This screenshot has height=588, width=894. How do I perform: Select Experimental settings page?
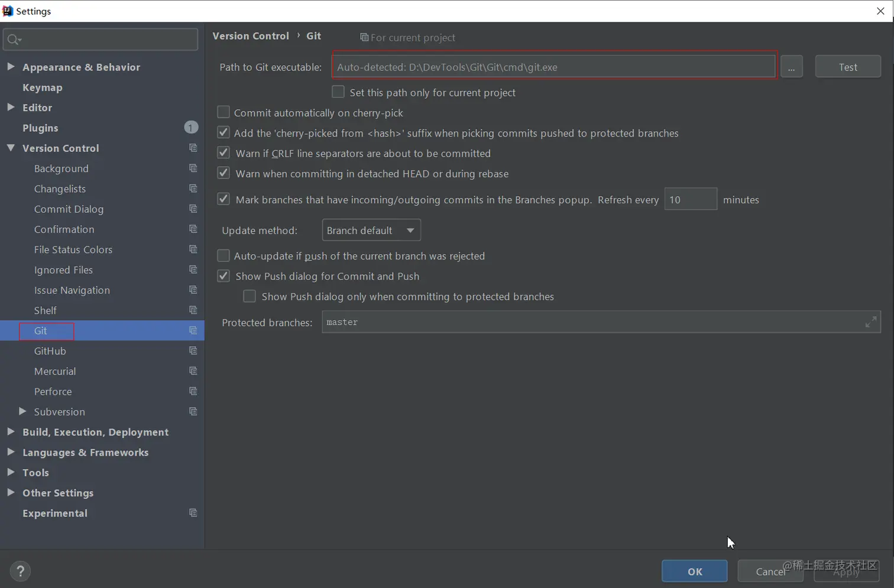(x=55, y=513)
